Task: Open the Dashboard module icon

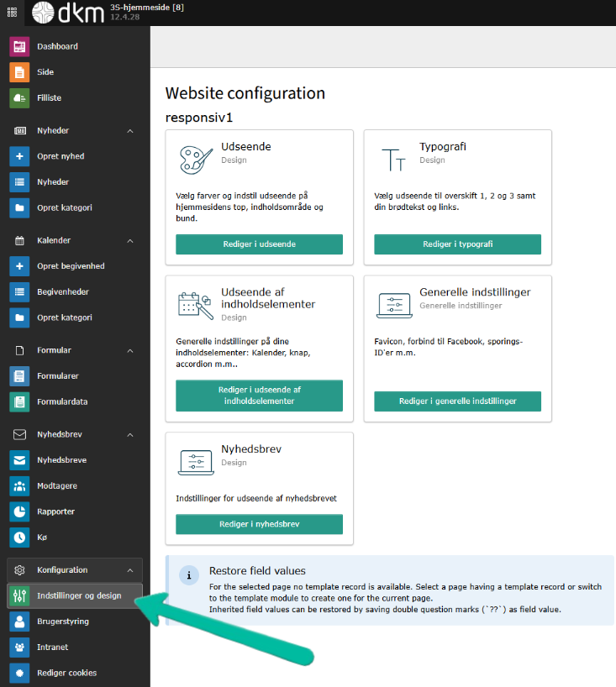Action: point(19,47)
